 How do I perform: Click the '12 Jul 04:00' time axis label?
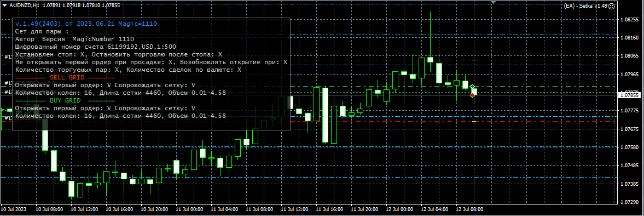[434, 209]
